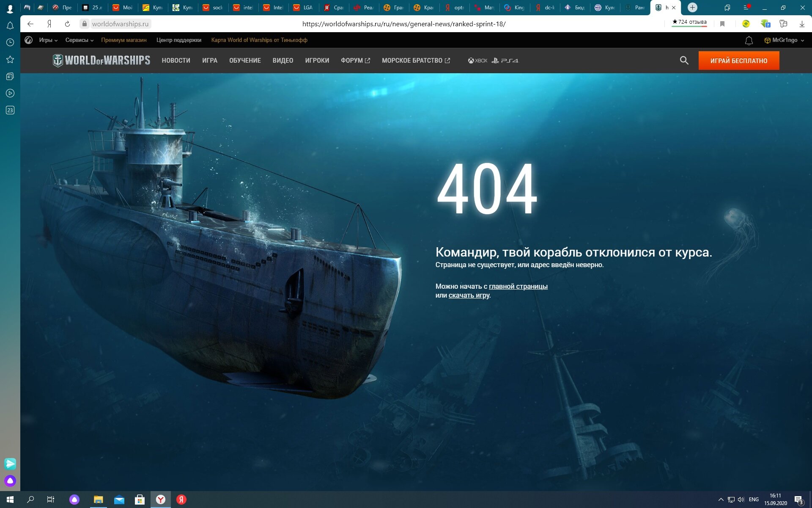Open the browser sidebar history clock icon
Image resolution: width=812 pixels, height=508 pixels.
(10, 42)
